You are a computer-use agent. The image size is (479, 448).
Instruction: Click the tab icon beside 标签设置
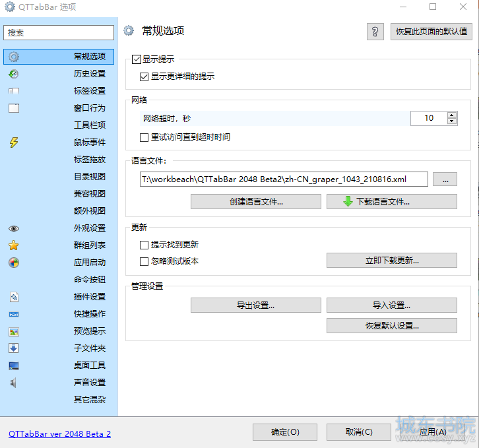pyautogui.click(x=14, y=91)
